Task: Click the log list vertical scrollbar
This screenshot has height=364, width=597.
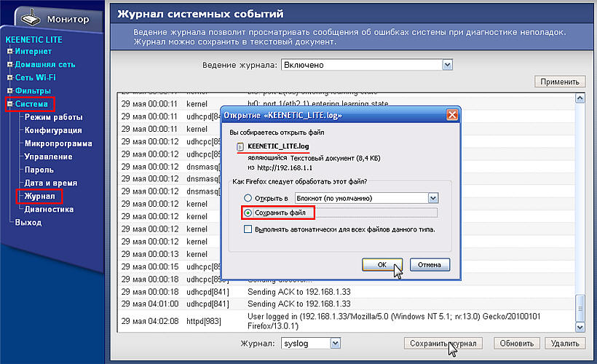Action: 580,204
